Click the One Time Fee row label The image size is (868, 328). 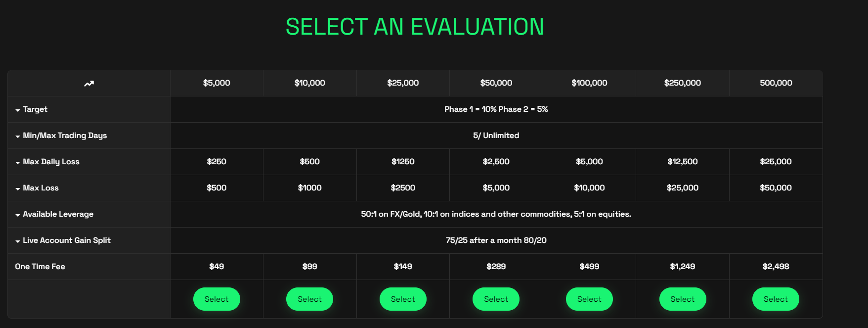click(x=40, y=267)
